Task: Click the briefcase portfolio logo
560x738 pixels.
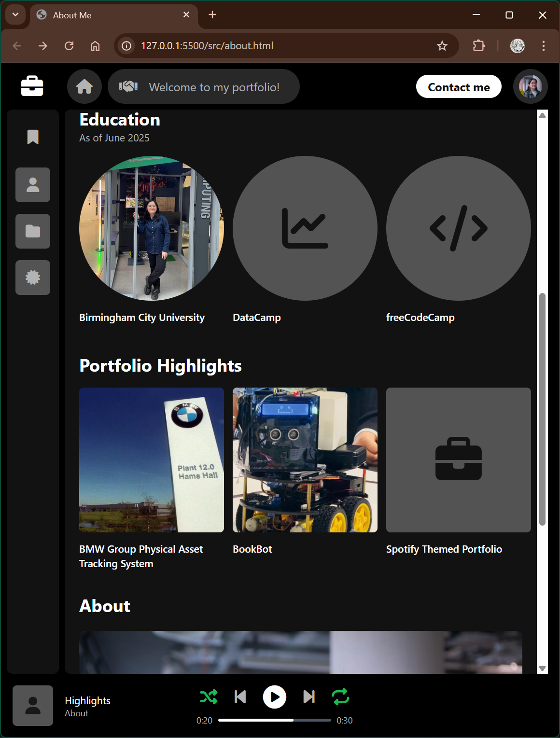Action: [32, 86]
